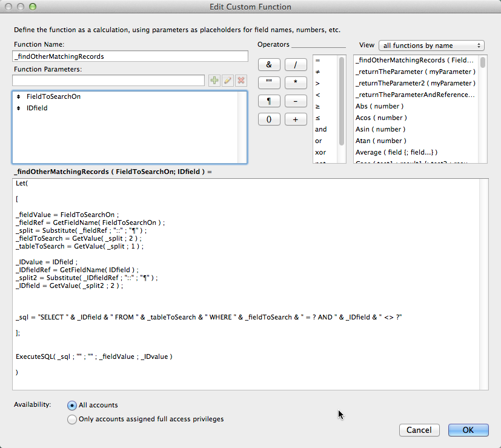Click the Cancel button
The width and height of the screenshot is (501, 448).
(x=419, y=430)
